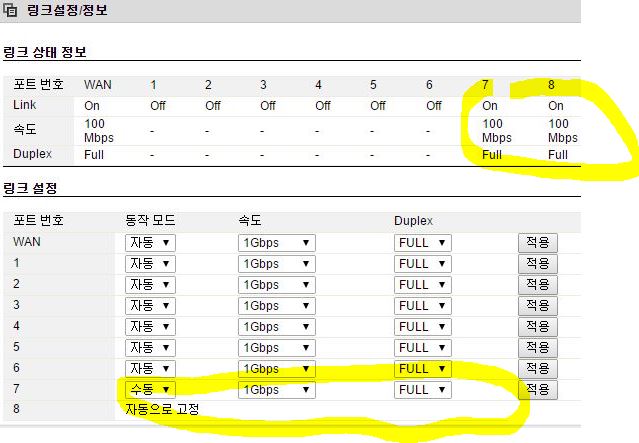
Task: Open port 2 속도 dropdown
Action: click(276, 285)
